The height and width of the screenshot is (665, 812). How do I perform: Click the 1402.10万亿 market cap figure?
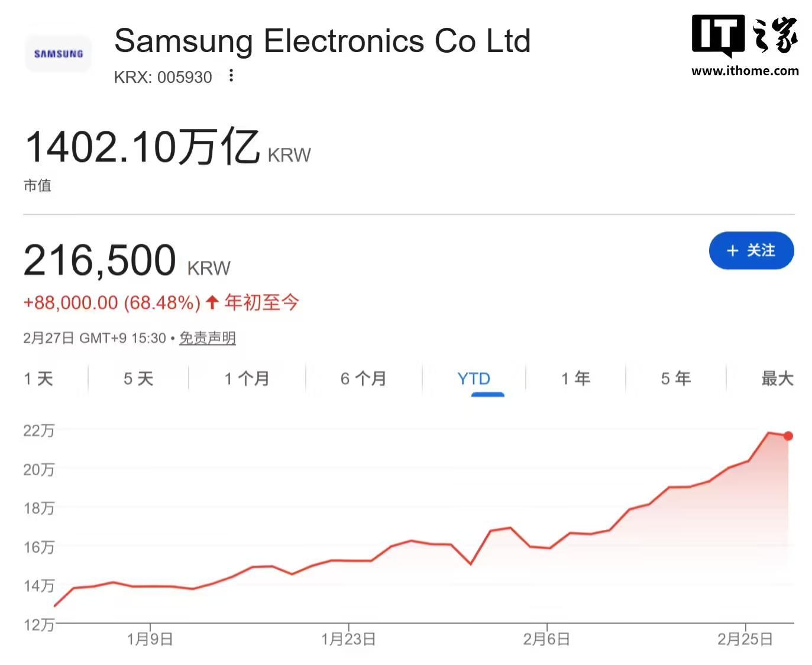(143, 147)
